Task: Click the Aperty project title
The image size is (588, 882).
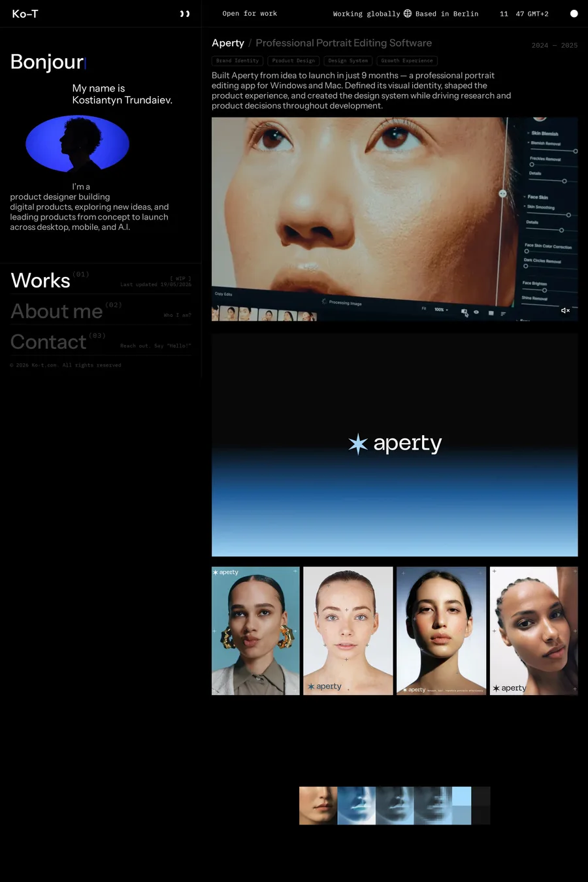Action: (228, 43)
